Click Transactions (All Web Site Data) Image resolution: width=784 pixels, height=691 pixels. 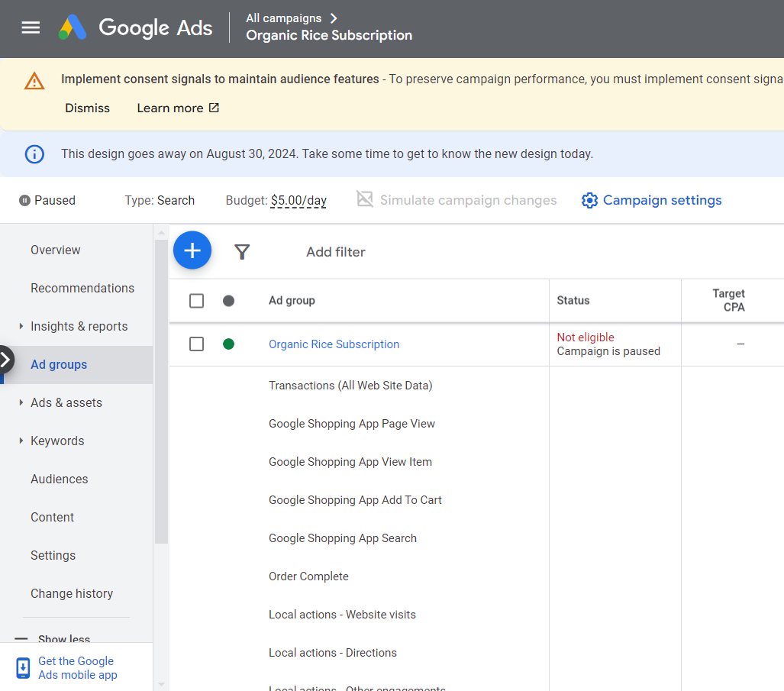click(x=350, y=386)
